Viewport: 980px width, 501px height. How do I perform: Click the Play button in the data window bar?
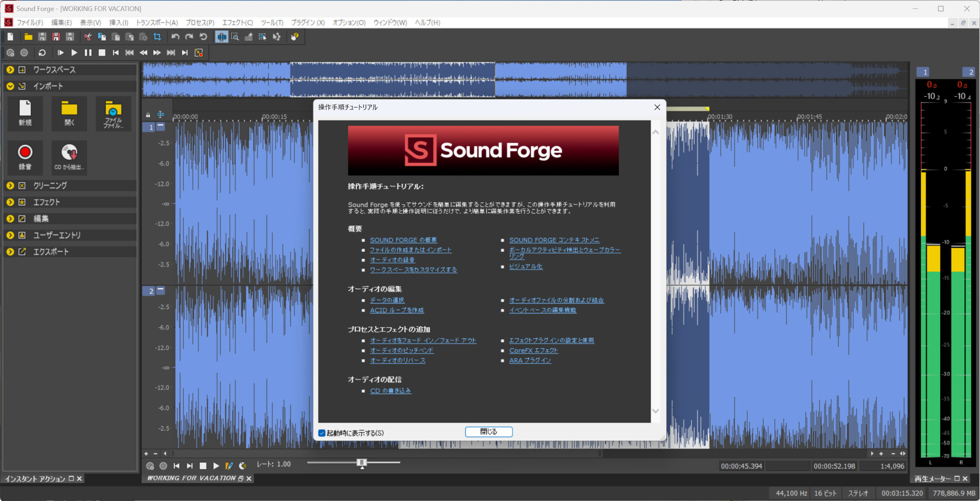coord(216,465)
